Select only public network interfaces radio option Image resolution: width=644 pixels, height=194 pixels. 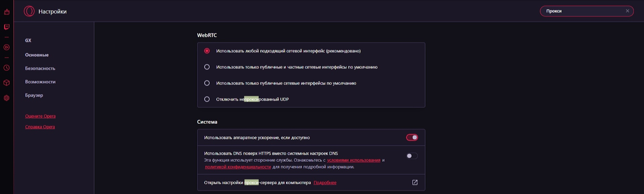[207, 83]
